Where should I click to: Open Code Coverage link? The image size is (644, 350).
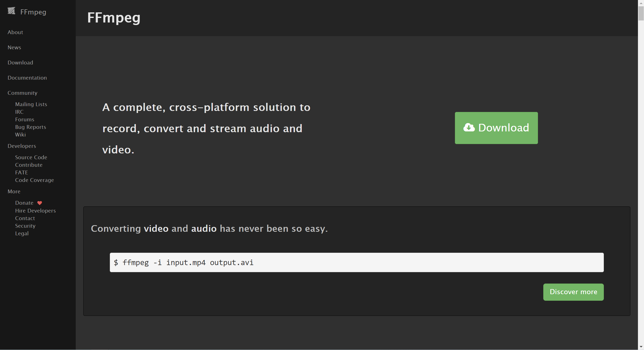click(34, 180)
